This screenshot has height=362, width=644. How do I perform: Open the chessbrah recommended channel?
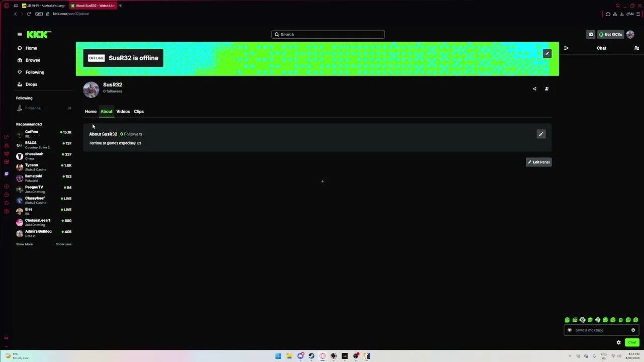click(44, 156)
